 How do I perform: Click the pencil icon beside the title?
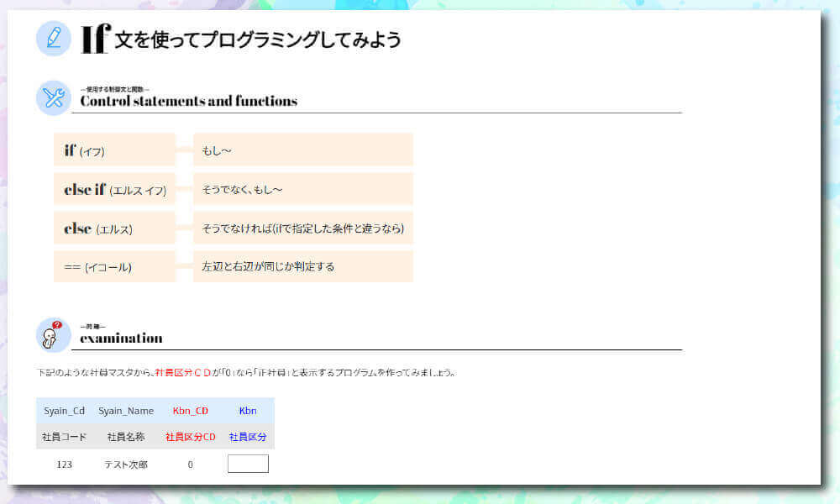point(54,38)
